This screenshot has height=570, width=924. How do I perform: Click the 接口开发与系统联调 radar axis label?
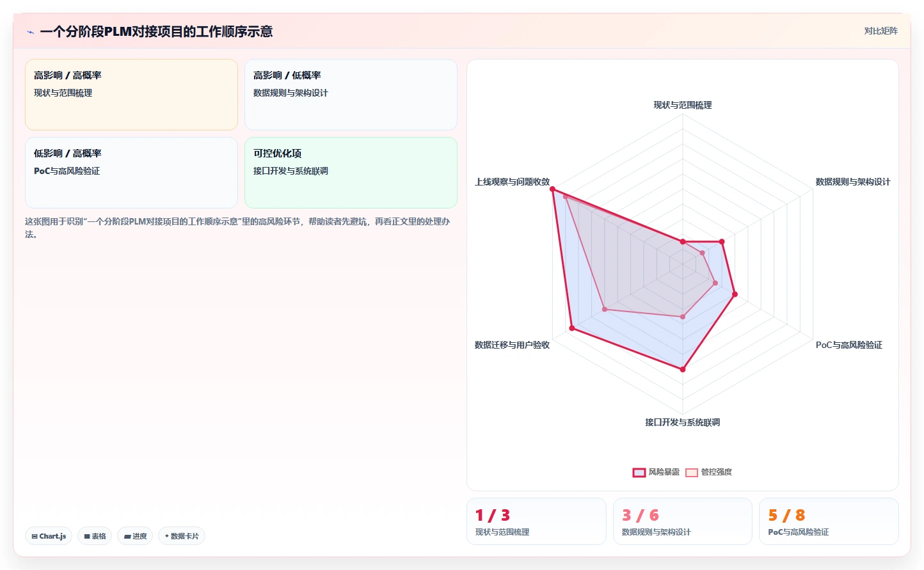pos(683,422)
